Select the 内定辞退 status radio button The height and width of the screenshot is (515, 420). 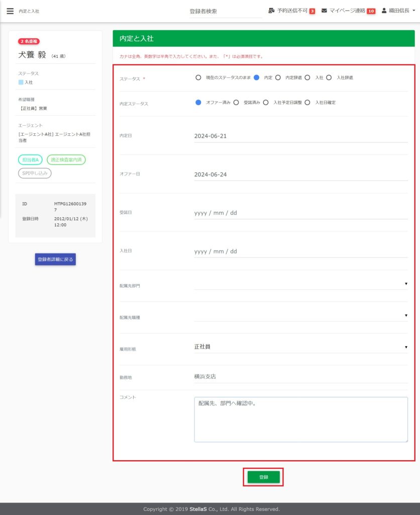click(x=278, y=77)
